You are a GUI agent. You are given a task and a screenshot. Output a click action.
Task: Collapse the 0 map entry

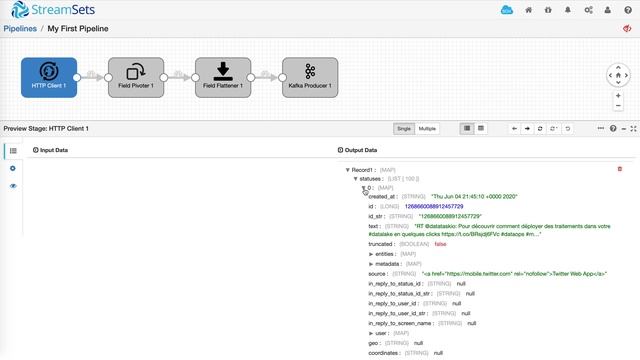click(363, 188)
